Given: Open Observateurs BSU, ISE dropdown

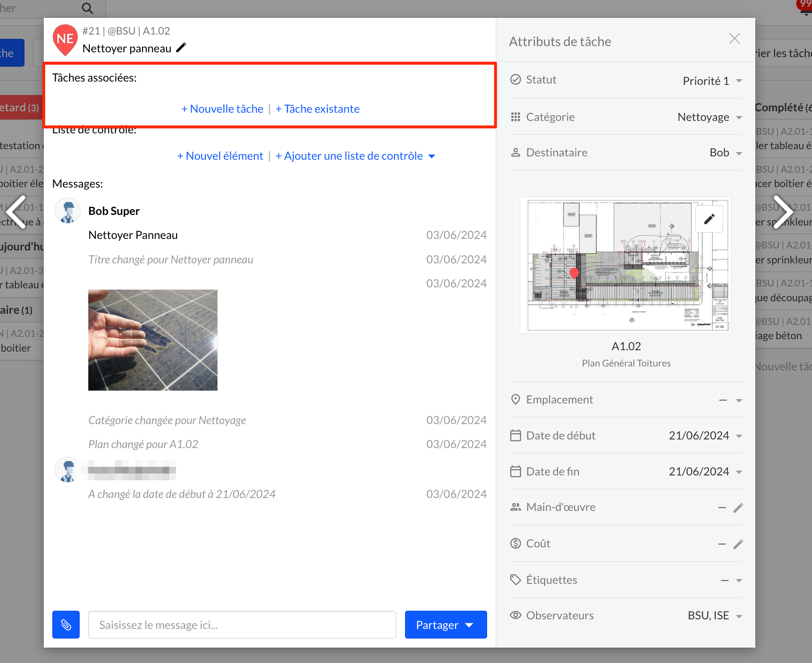Looking at the screenshot, I should coord(715,616).
